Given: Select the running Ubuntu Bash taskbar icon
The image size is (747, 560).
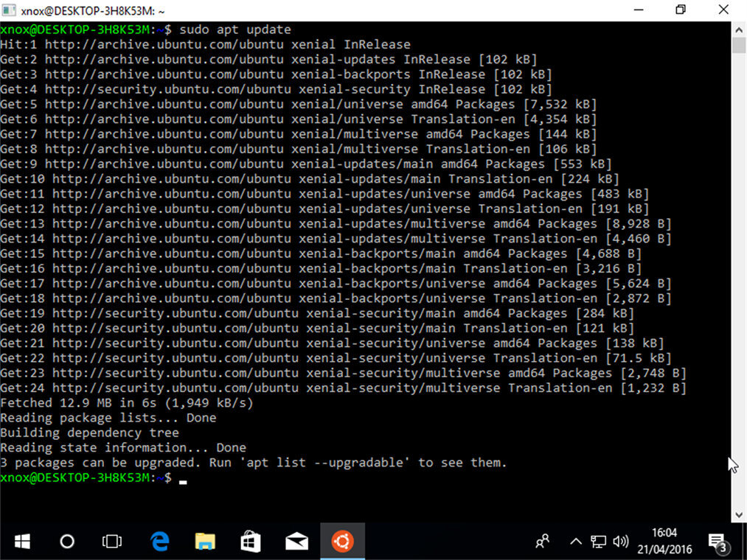Looking at the screenshot, I should (342, 542).
